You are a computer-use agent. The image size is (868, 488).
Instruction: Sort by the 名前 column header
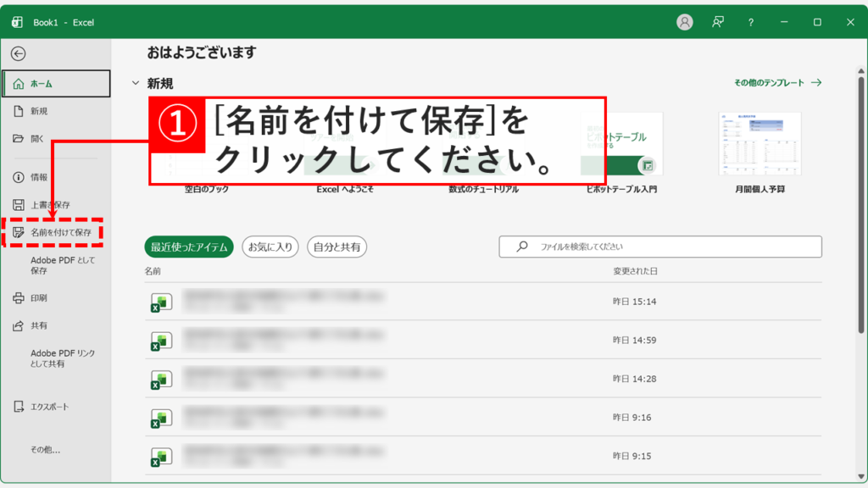click(153, 271)
